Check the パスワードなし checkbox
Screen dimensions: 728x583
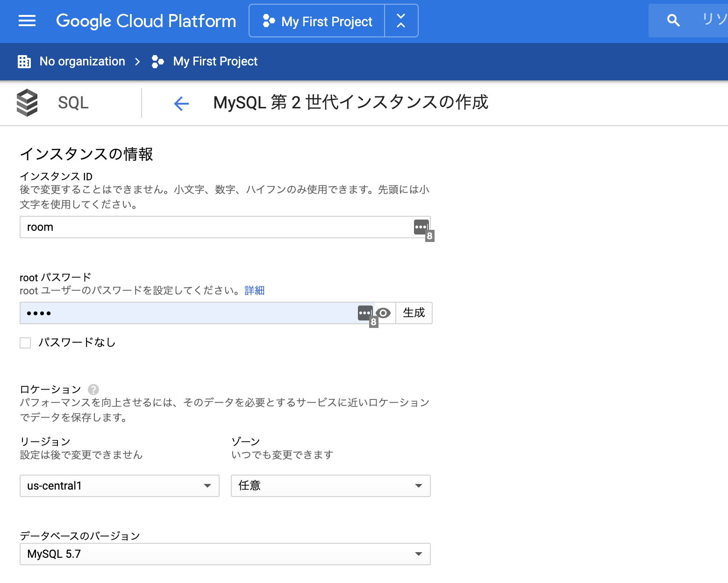coord(25,343)
